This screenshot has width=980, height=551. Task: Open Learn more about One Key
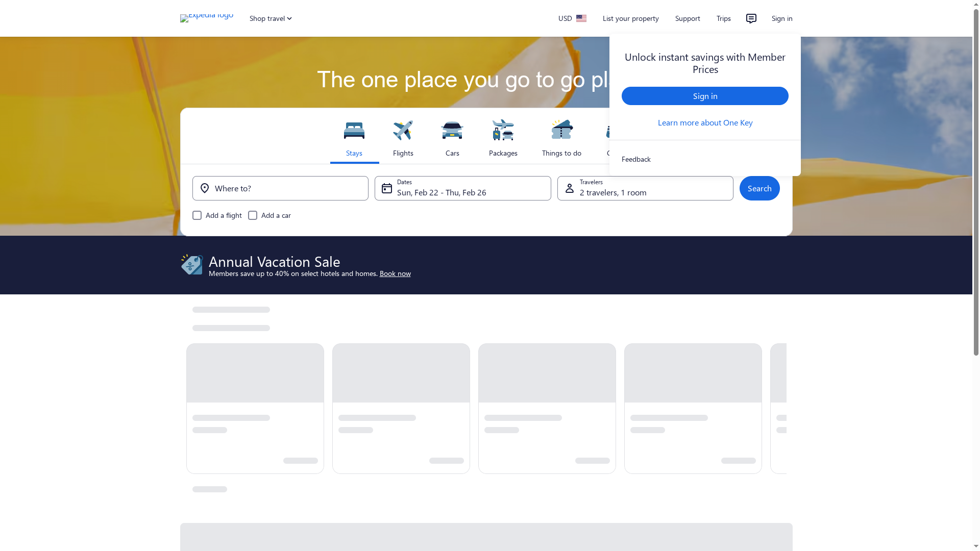point(705,122)
